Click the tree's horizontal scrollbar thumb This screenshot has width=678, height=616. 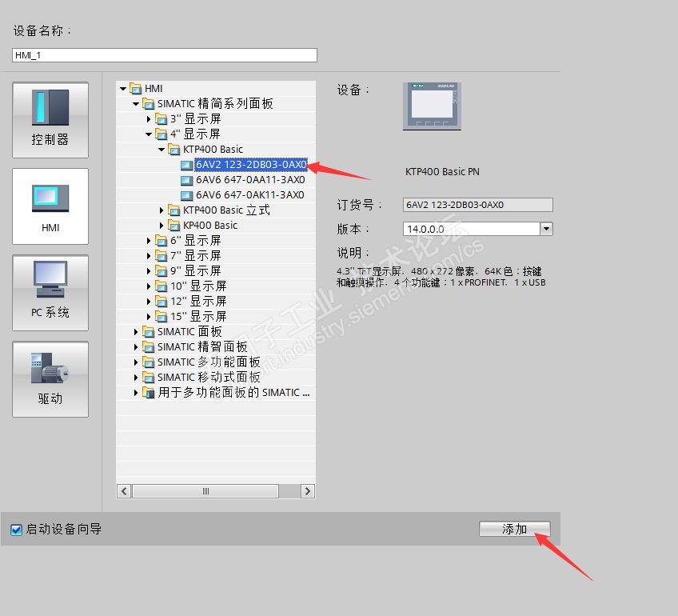pos(205,491)
